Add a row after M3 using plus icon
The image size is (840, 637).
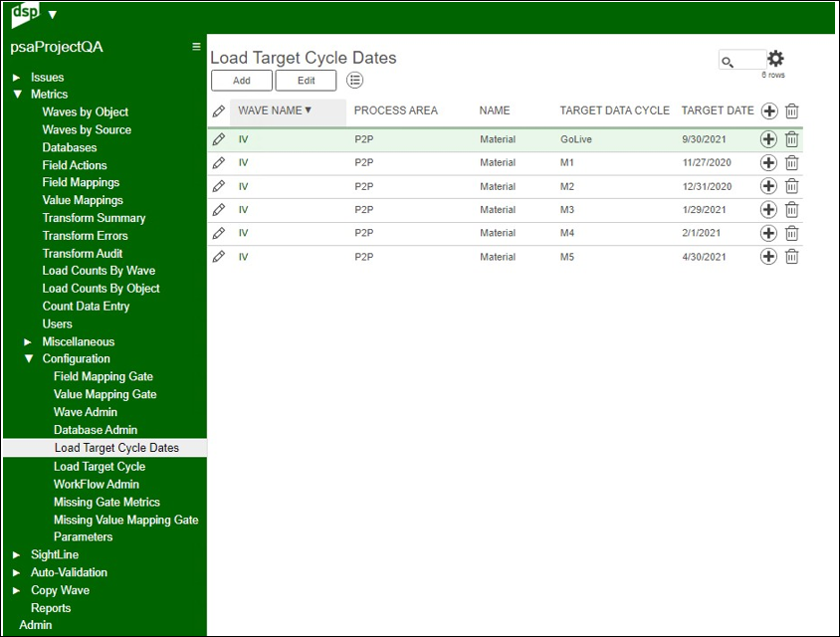click(x=768, y=209)
